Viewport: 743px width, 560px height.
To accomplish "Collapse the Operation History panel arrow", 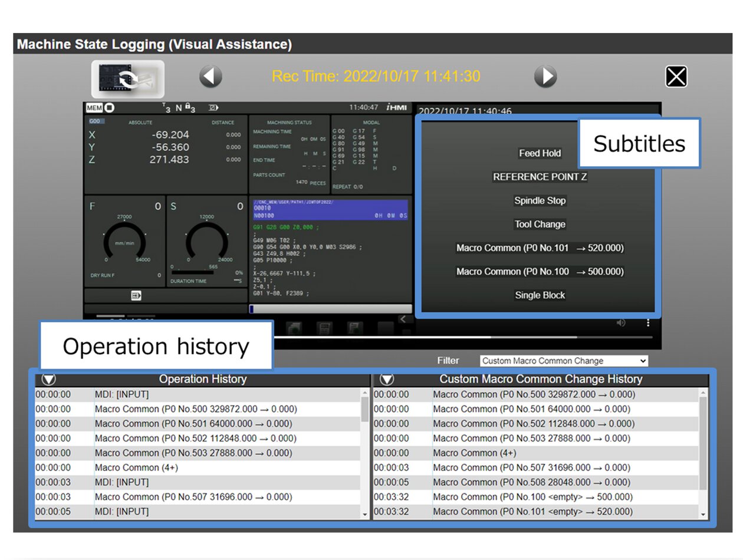I will coord(48,380).
